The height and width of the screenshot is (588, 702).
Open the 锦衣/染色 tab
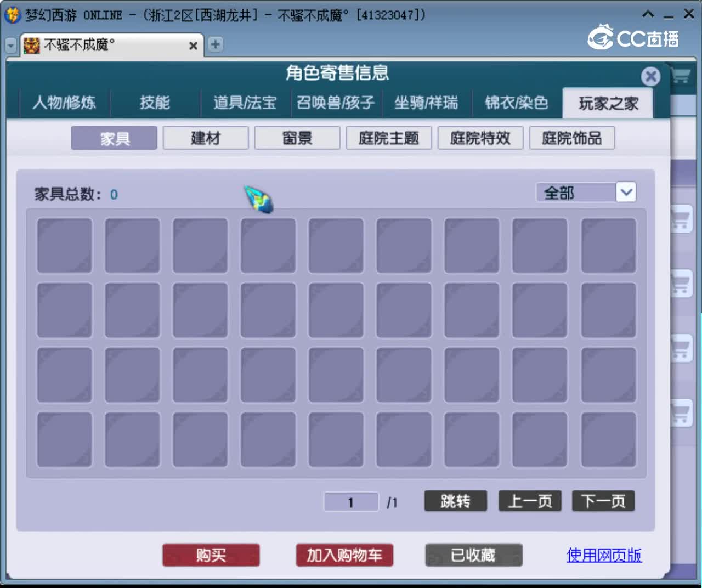tap(517, 103)
